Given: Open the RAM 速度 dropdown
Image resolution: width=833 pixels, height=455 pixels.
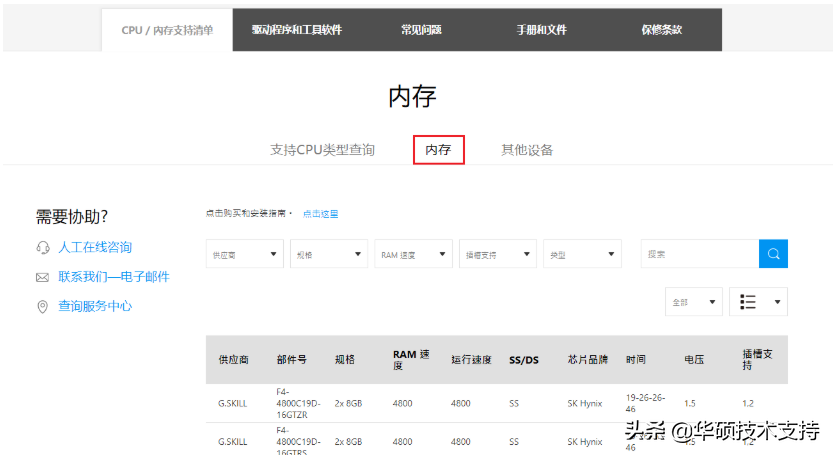Looking at the screenshot, I should (x=413, y=254).
